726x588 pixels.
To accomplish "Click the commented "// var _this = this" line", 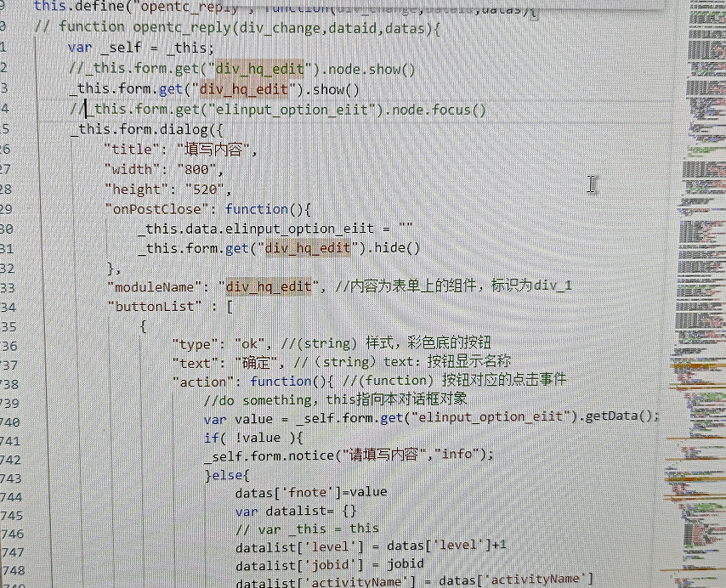I will coord(307,529).
